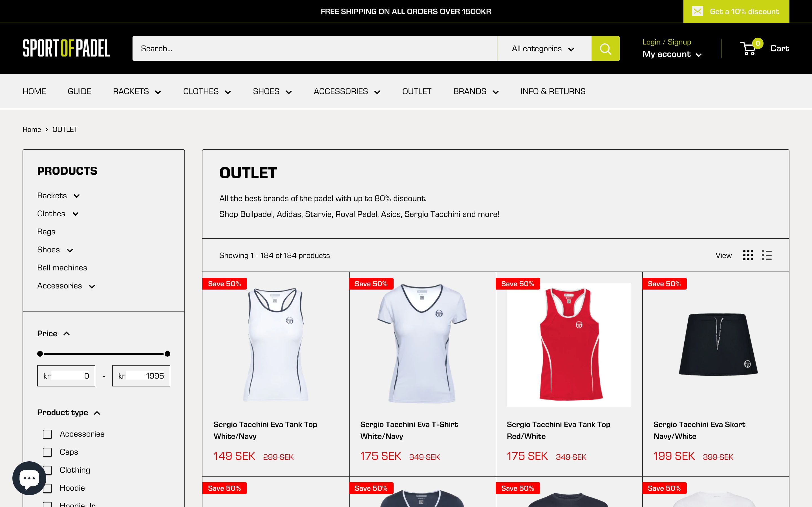
Task: Switch to grid view layout
Action: pyautogui.click(x=748, y=255)
